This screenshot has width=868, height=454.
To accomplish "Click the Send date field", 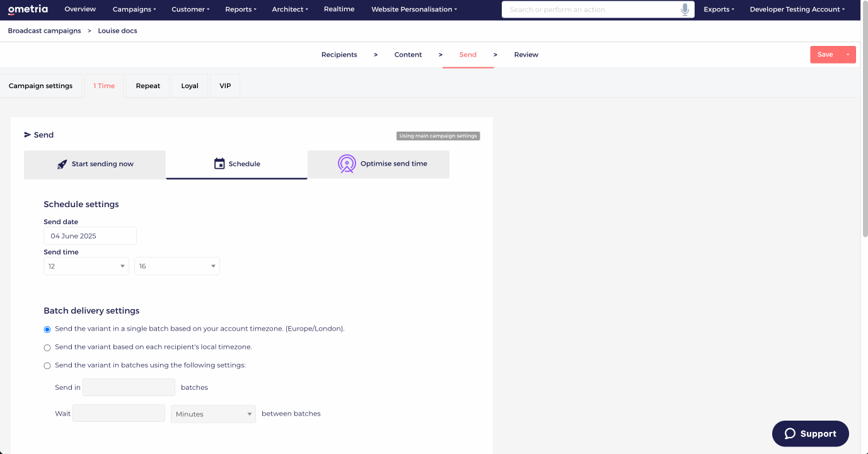I will tap(90, 236).
